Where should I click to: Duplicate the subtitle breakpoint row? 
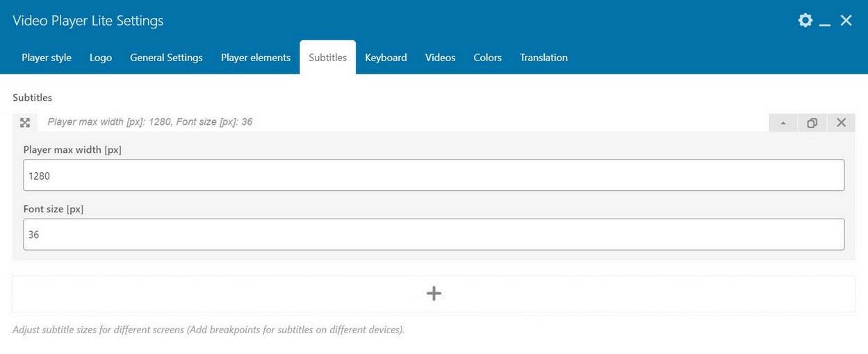click(812, 123)
